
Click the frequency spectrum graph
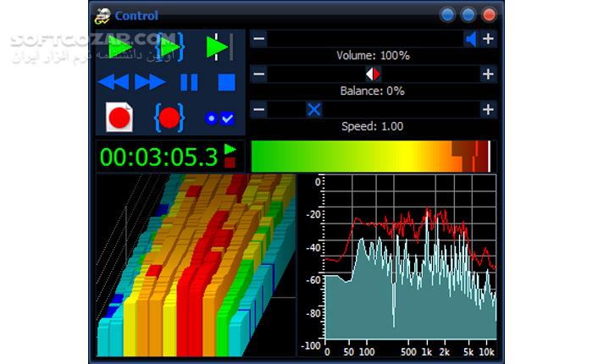click(410, 257)
